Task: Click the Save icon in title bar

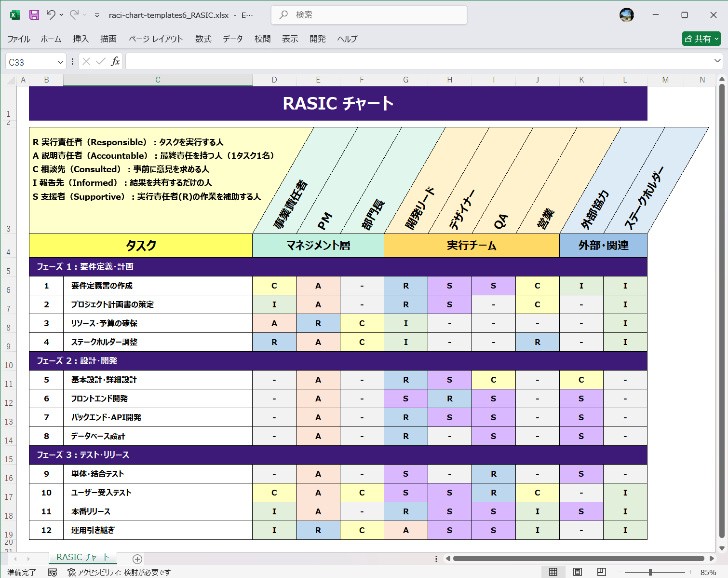Action: pyautogui.click(x=34, y=15)
